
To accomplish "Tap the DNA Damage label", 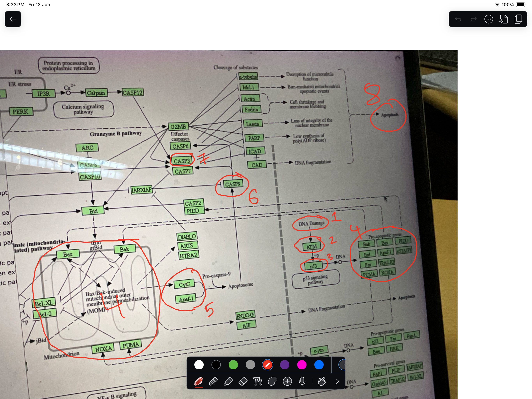I will coord(311,224).
